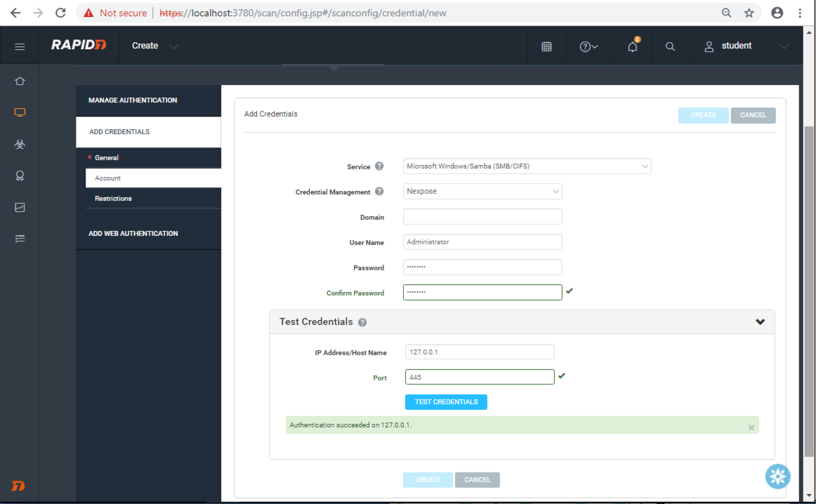Click help icon beside Credential Management

[x=379, y=191]
